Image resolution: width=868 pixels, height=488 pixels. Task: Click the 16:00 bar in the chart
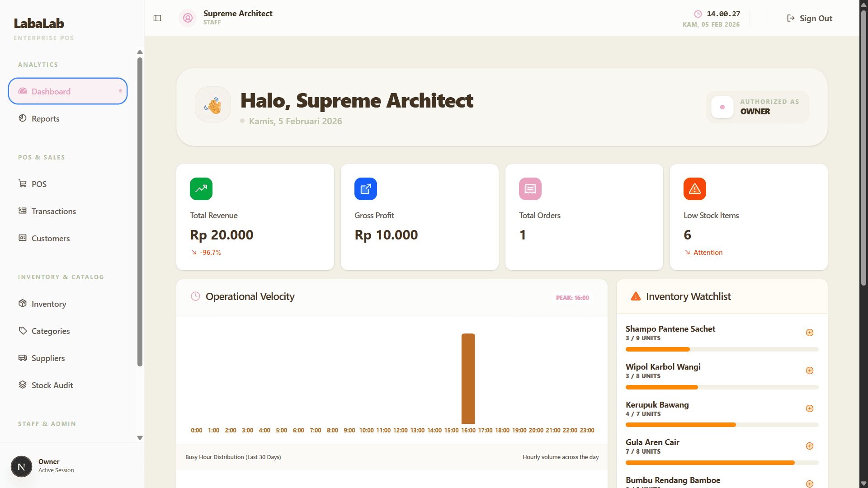tap(468, 379)
